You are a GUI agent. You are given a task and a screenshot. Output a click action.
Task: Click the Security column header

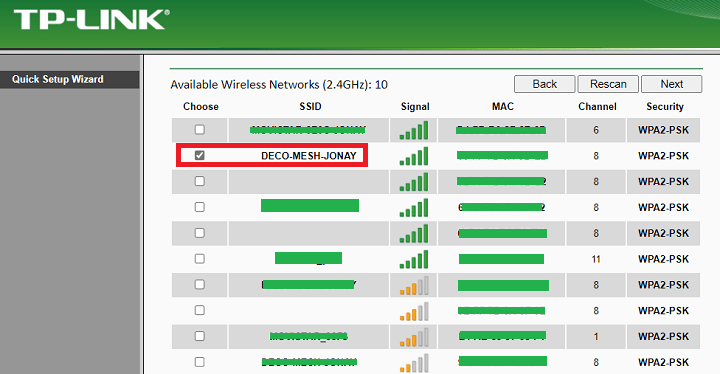click(x=665, y=106)
